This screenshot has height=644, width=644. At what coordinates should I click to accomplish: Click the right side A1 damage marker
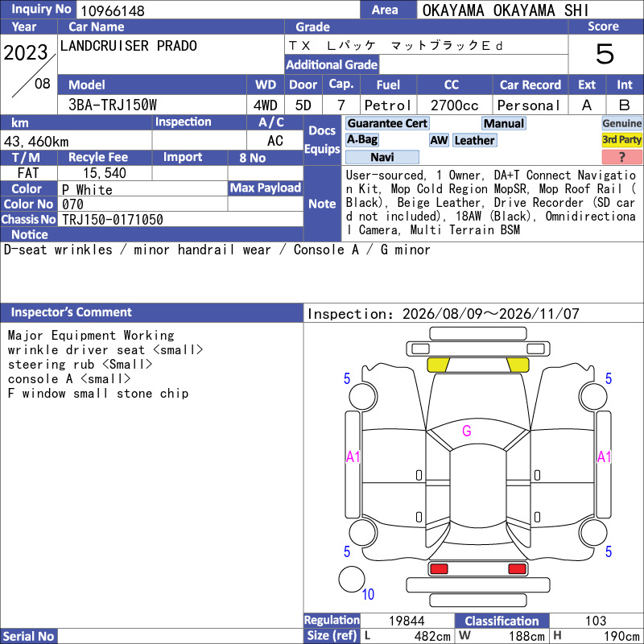click(x=604, y=456)
